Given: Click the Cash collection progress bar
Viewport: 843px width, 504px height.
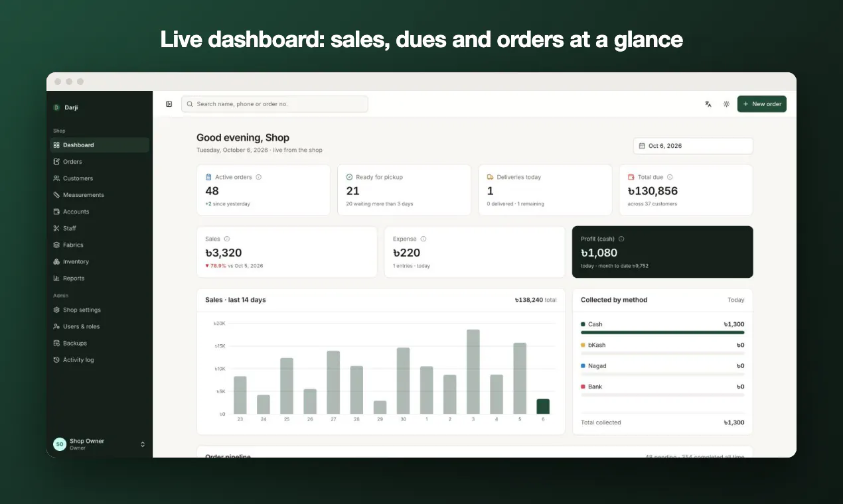Looking at the screenshot, I should click(x=662, y=332).
